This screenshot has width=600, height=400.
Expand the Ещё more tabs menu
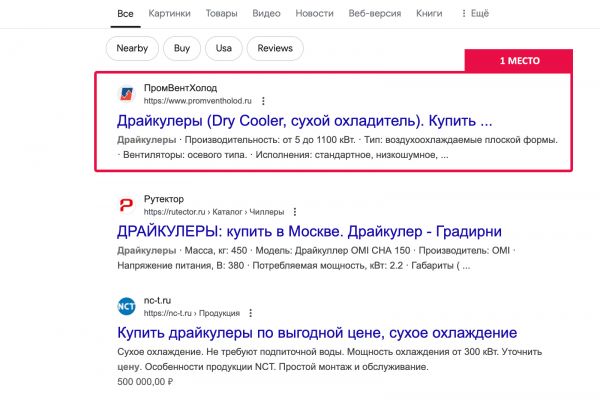pos(475,13)
